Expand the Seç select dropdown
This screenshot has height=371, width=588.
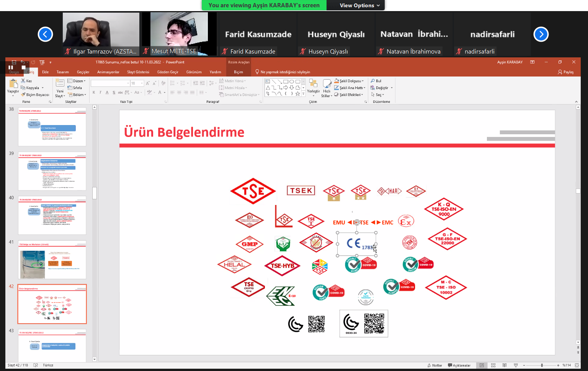coord(383,95)
